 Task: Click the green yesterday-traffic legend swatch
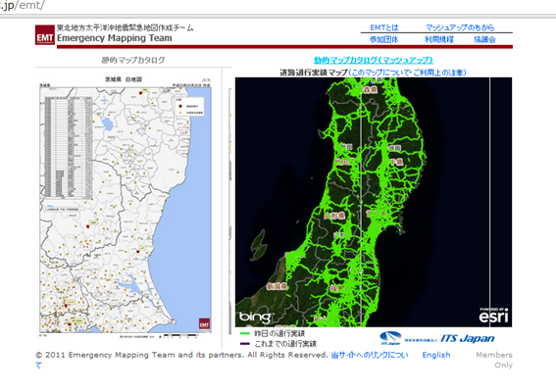(x=245, y=333)
